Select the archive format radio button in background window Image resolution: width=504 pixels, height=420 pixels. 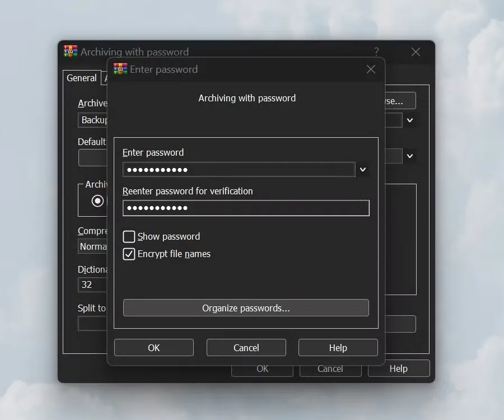97,201
